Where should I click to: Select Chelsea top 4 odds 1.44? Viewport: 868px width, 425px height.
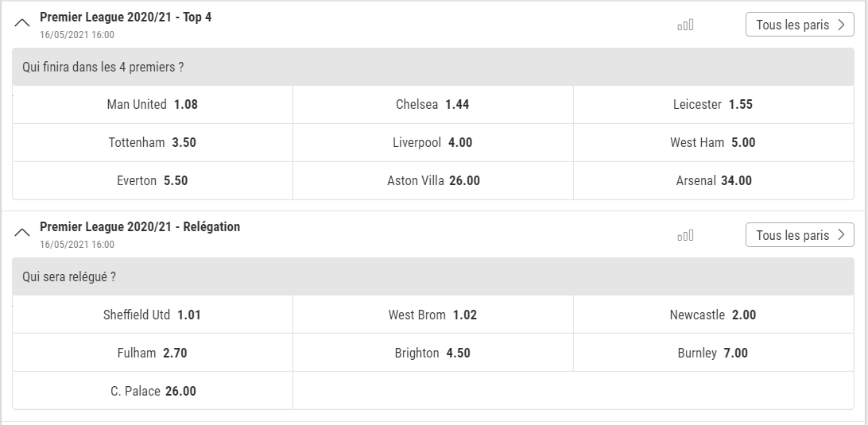pyautogui.click(x=432, y=104)
